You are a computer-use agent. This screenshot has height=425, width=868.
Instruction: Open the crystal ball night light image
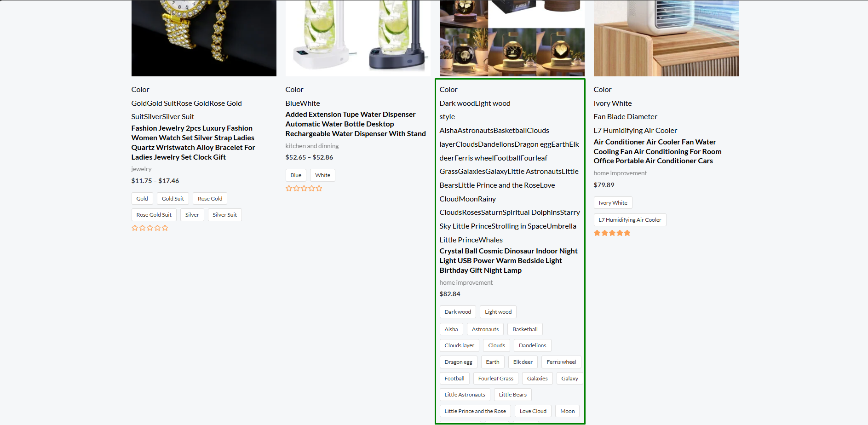(512, 38)
